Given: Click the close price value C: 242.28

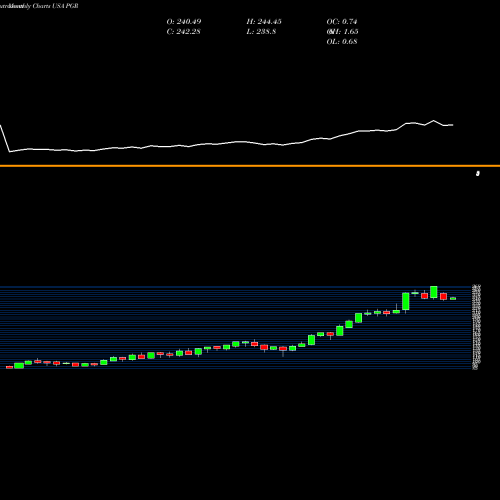Looking at the screenshot, I should 183,32.
